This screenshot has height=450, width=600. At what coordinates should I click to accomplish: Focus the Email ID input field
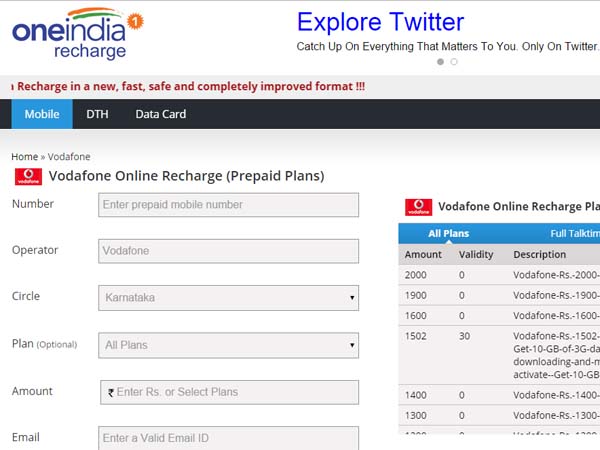pos(229,438)
